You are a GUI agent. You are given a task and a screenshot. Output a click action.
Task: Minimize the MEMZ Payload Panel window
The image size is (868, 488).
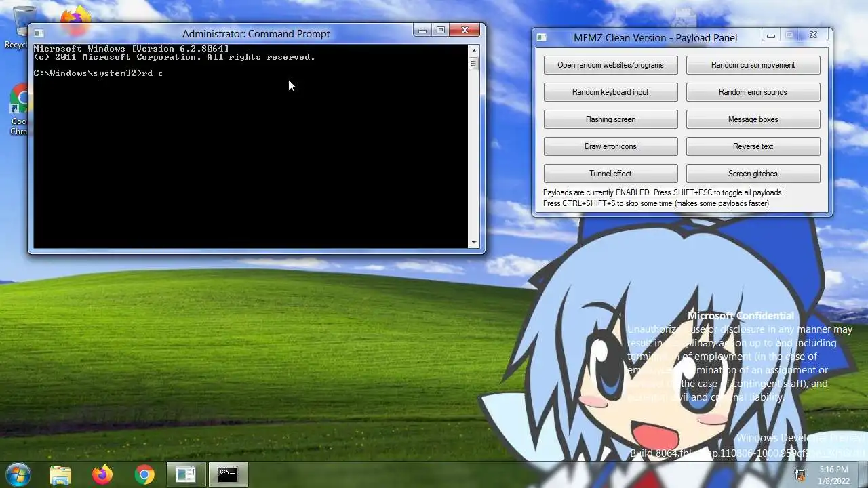771,35
